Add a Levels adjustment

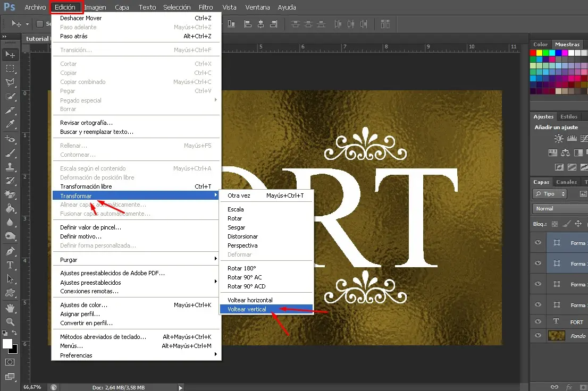point(572,139)
